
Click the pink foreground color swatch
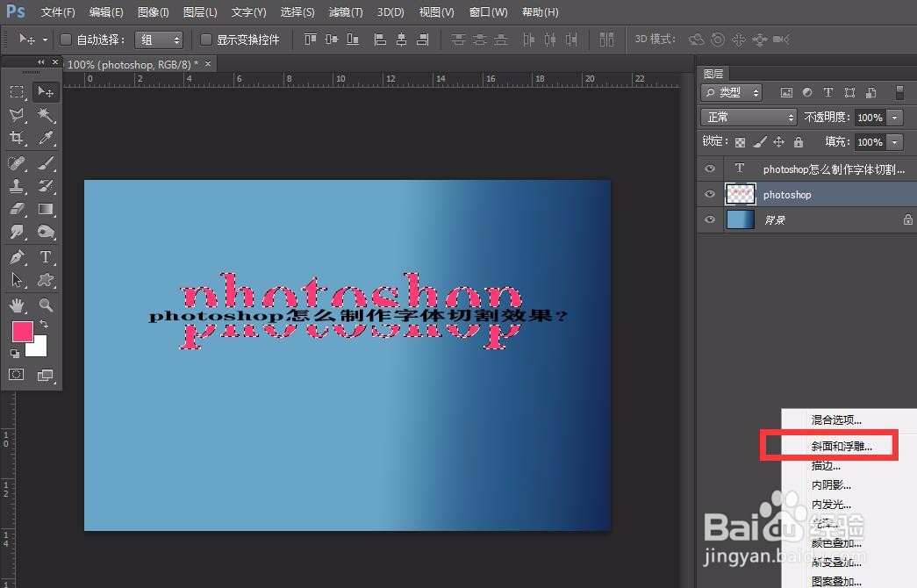click(22, 332)
